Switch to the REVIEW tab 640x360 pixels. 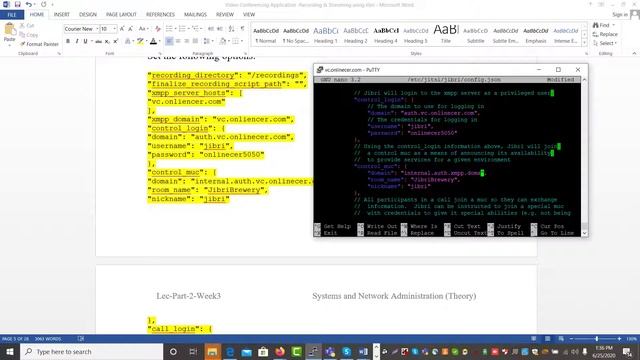(225, 15)
